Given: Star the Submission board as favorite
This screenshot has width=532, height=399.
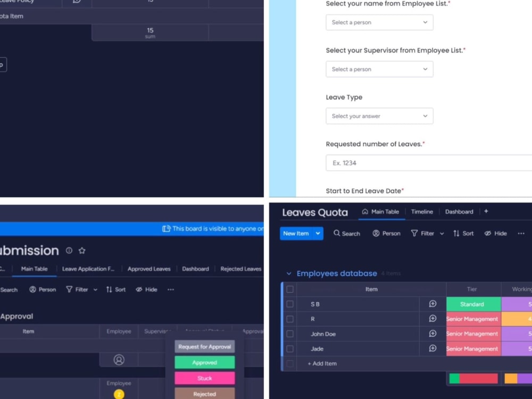Looking at the screenshot, I should pos(82,251).
